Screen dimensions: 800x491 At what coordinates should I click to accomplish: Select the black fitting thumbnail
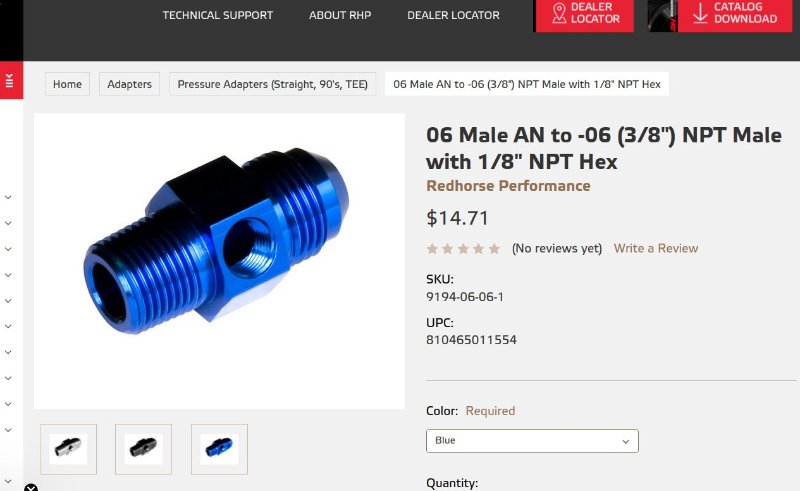pyautogui.click(x=143, y=449)
